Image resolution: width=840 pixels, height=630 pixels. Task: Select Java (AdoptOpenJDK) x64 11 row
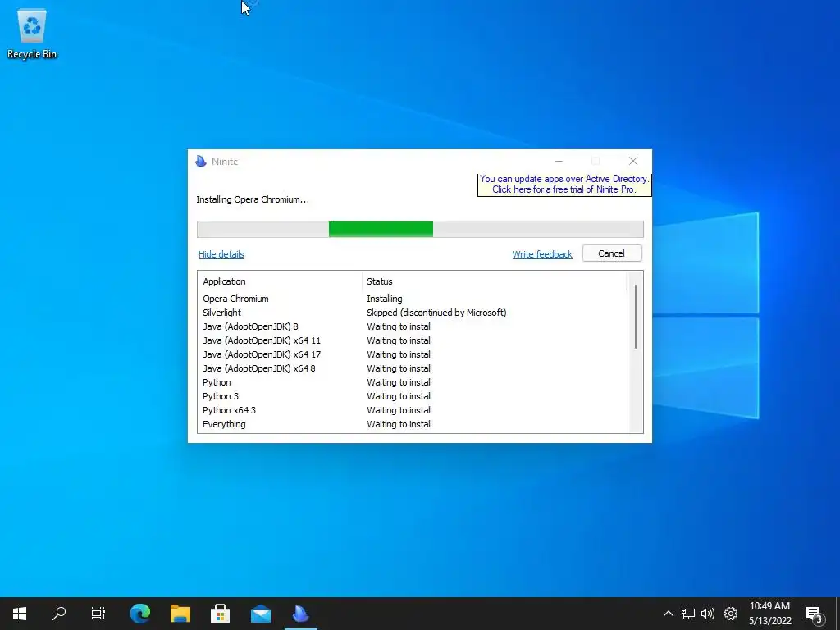pyautogui.click(x=413, y=340)
